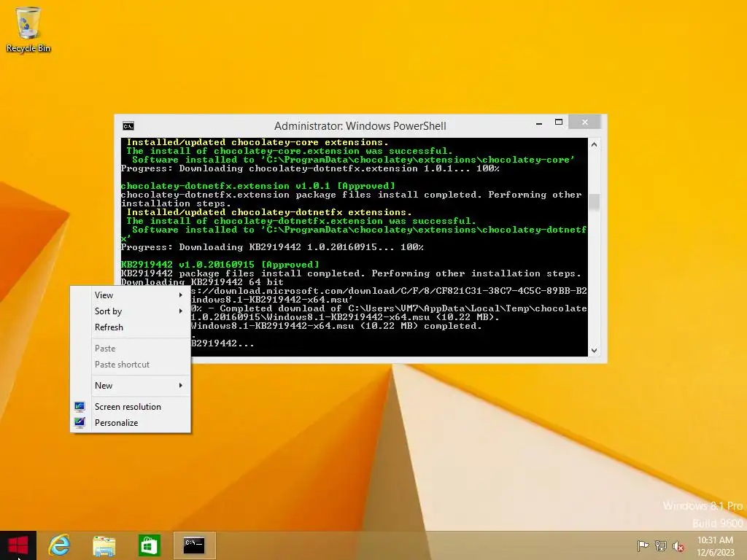747x560 pixels.
Task: Click the Screen resolution monitor icon
Action: (80, 407)
